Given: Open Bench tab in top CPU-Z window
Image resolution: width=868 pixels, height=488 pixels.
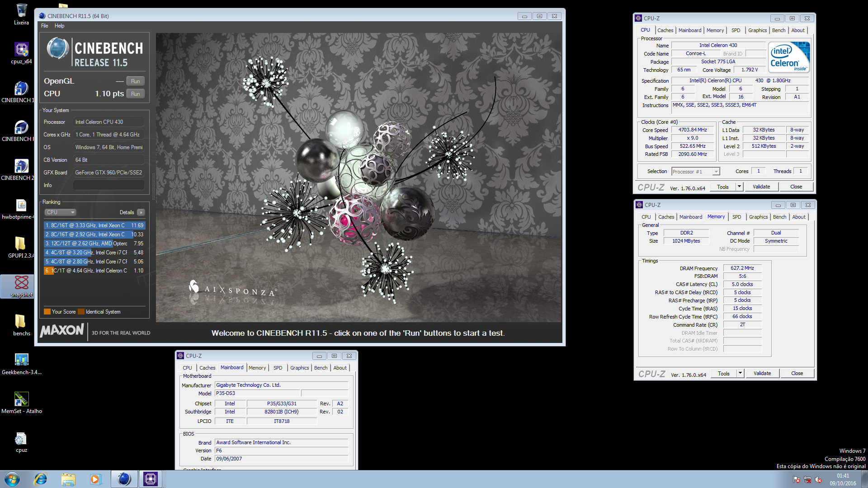Looking at the screenshot, I should pyautogui.click(x=778, y=30).
